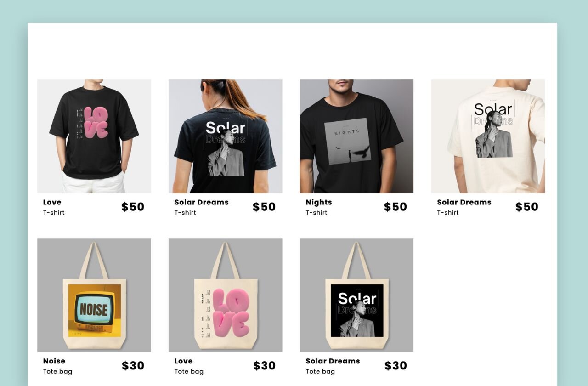588x386 pixels.
Task: Open the Love tote bag image
Action: coord(226,295)
